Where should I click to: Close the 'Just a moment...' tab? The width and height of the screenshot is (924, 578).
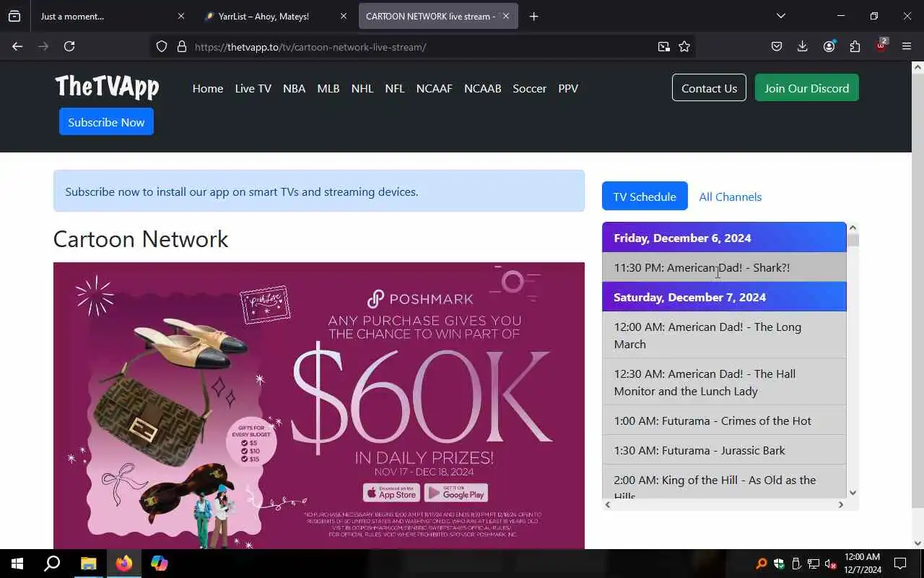[181, 16]
